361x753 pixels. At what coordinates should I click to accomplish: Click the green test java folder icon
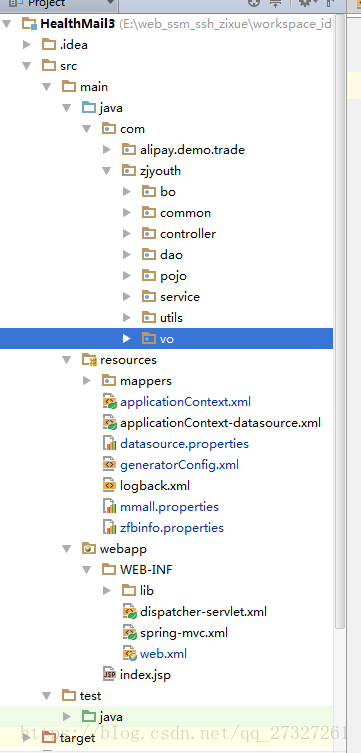click(89, 717)
